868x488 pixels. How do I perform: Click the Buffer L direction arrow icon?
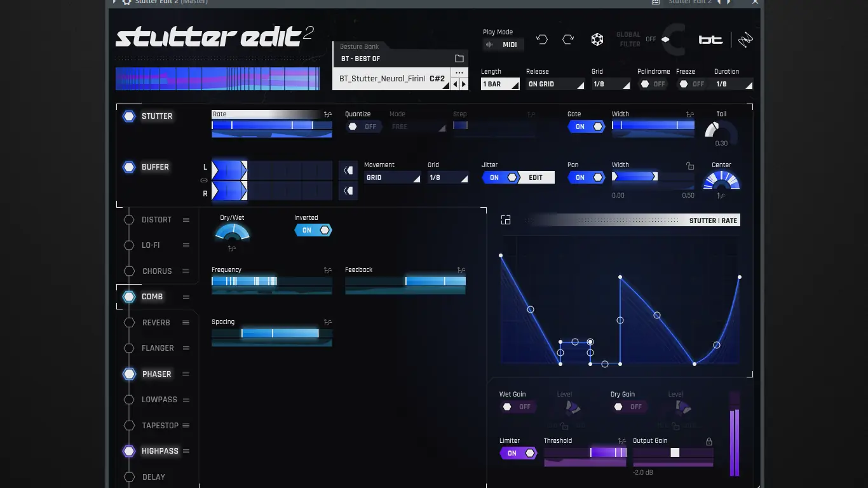point(348,170)
